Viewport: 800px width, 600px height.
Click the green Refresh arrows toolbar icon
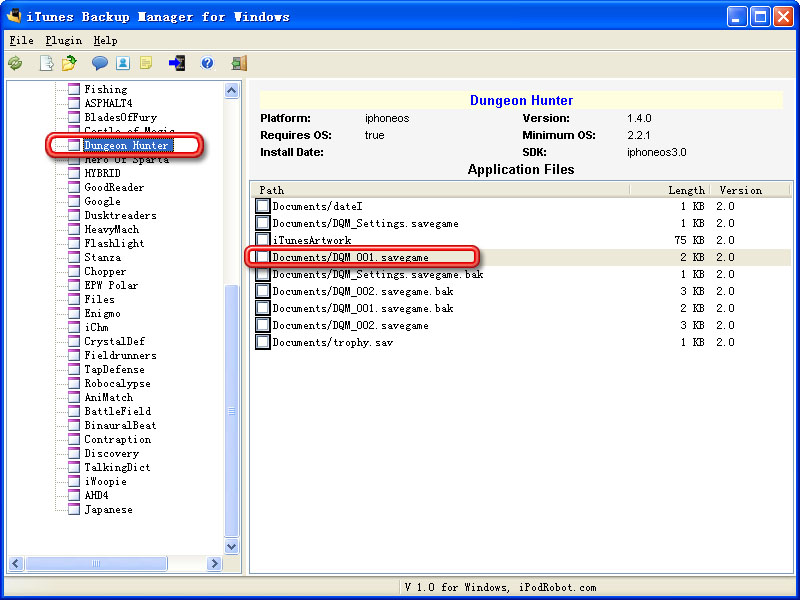click(x=15, y=63)
